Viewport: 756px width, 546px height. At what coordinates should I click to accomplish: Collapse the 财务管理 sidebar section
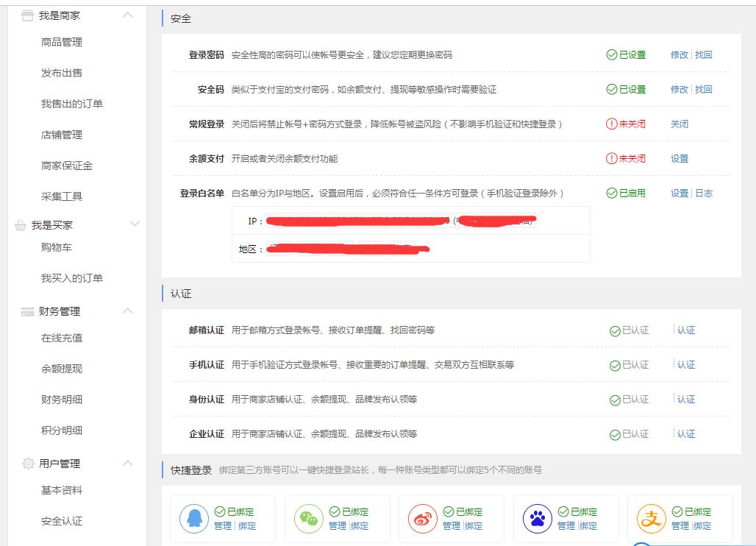coord(128,311)
